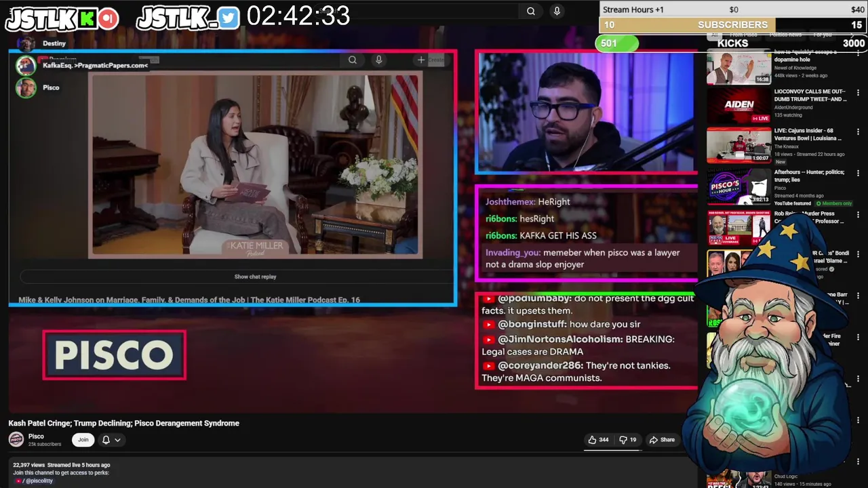Click '22,397 views Streamed live 5 hours ago'
Image resolution: width=868 pixels, height=488 pixels.
pos(61,465)
